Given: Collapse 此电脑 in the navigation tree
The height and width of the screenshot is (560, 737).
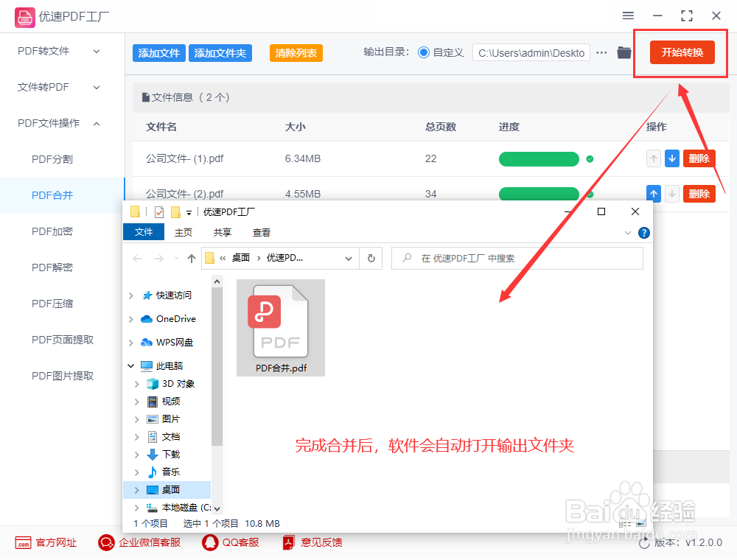Looking at the screenshot, I should coord(130,366).
